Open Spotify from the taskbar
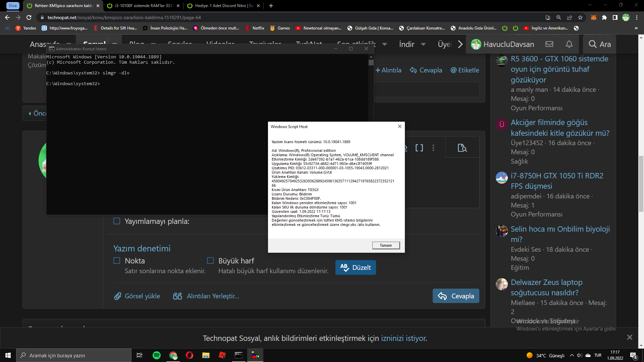 click(x=157, y=355)
